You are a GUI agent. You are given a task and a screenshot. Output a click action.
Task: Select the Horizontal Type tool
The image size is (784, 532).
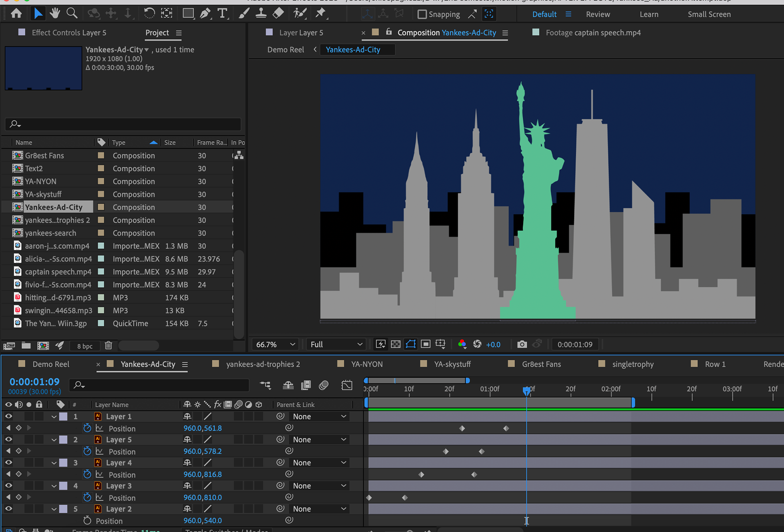(x=222, y=13)
